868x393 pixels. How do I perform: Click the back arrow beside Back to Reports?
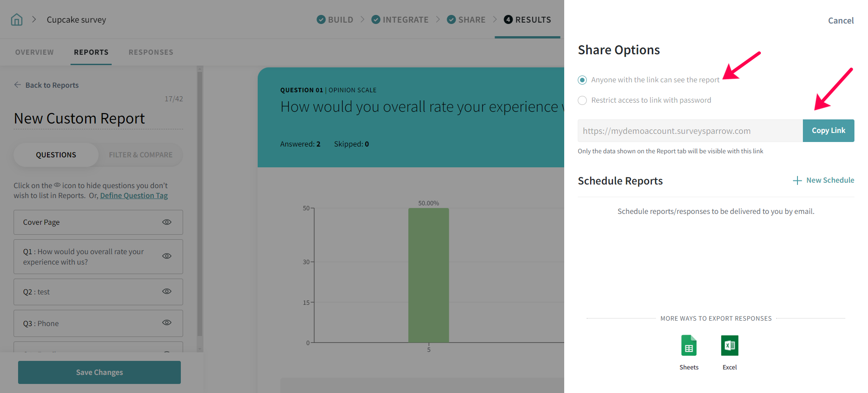pos(18,85)
